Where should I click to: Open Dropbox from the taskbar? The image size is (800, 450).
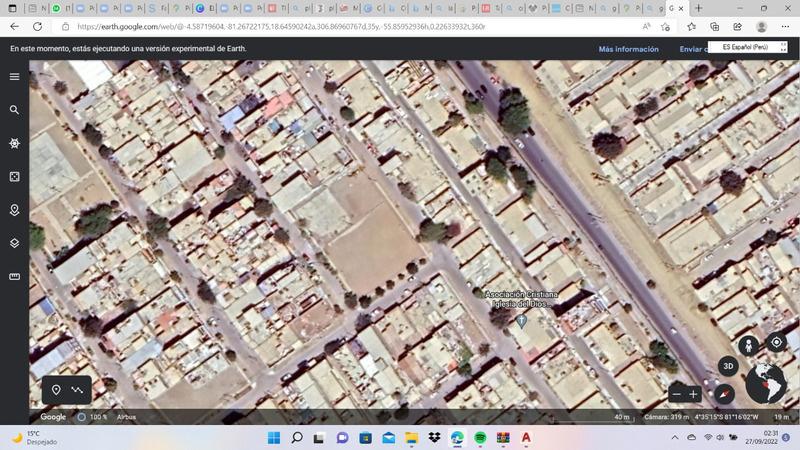[x=434, y=438]
